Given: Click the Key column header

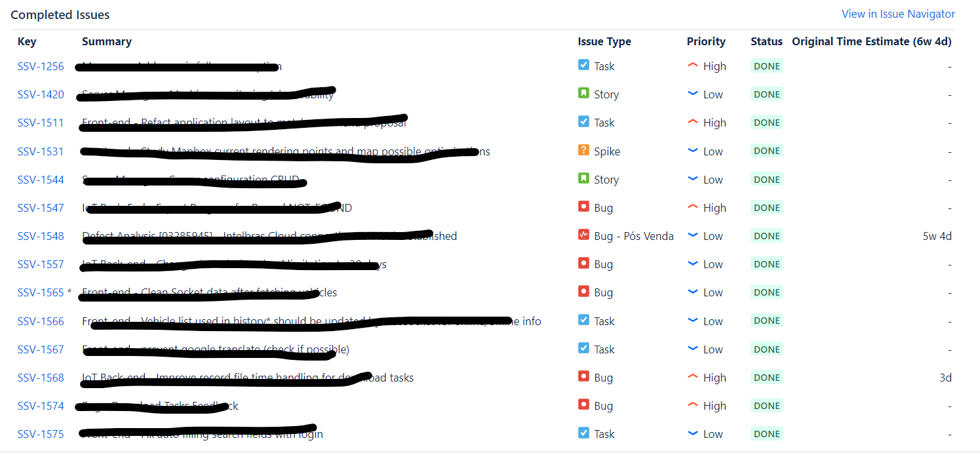Looking at the screenshot, I should click(27, 41).
